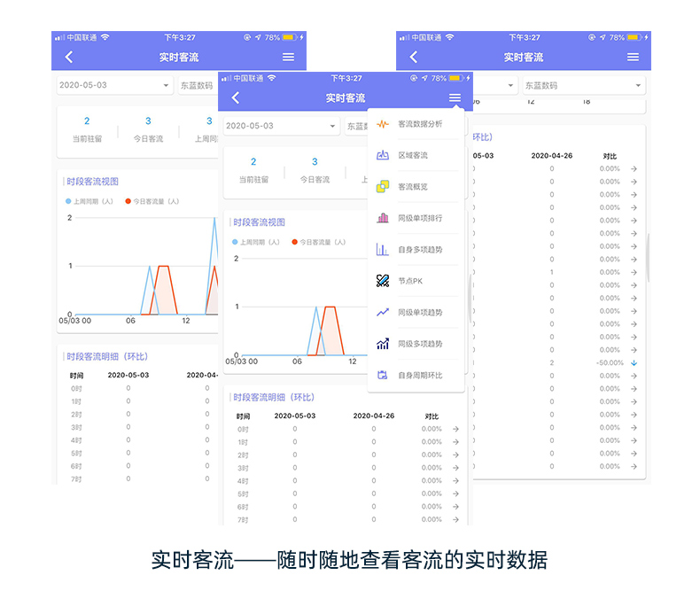The height and width of the screenshot is (614, 700).
Task: Tap the hamburger menu icon in the middle phone
Action: point(455,97)
